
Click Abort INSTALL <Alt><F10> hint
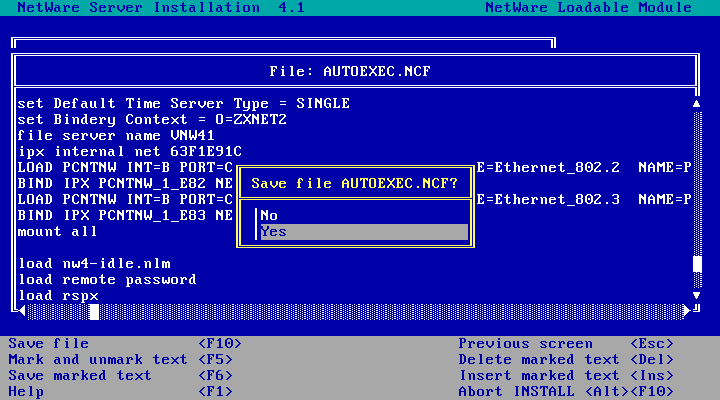[x=566, y=392]
